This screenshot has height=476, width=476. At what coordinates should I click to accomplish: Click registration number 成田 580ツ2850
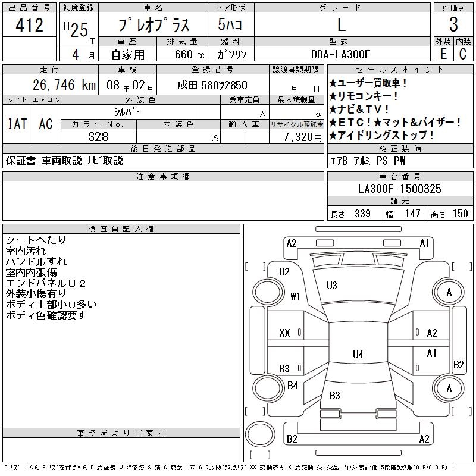212,86
